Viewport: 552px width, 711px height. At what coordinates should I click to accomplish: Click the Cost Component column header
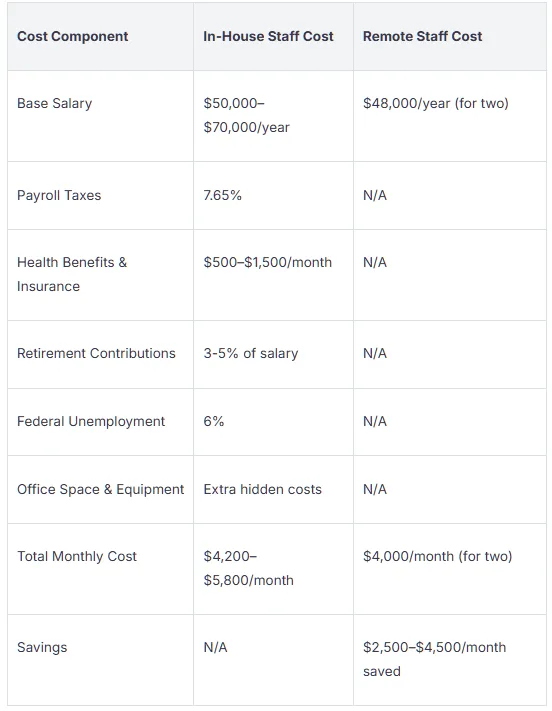tap(73, 36)
